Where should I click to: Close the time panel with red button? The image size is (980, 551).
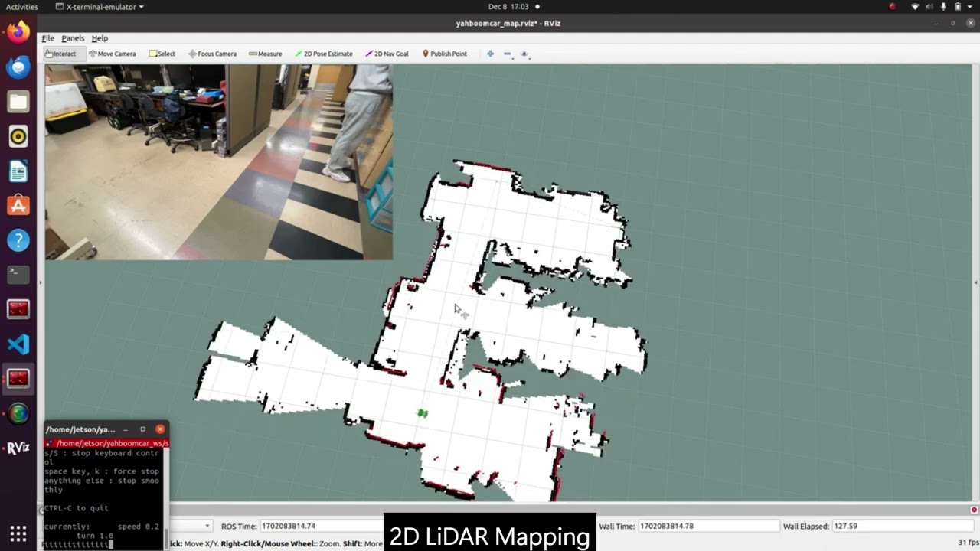click(974, 510)
